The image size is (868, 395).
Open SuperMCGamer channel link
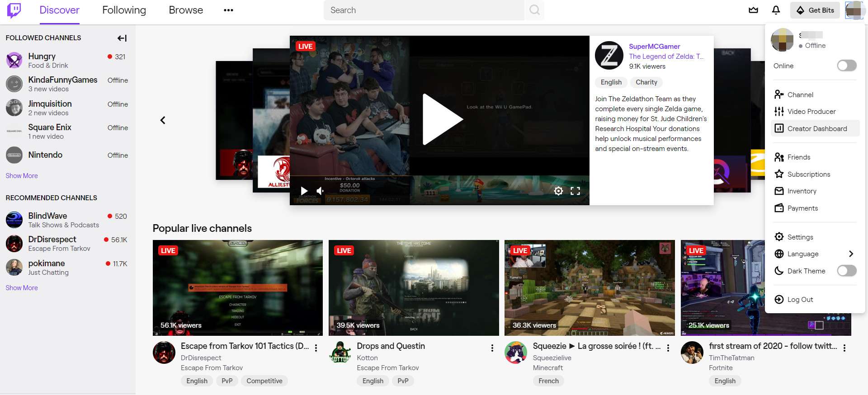[654, 46]
